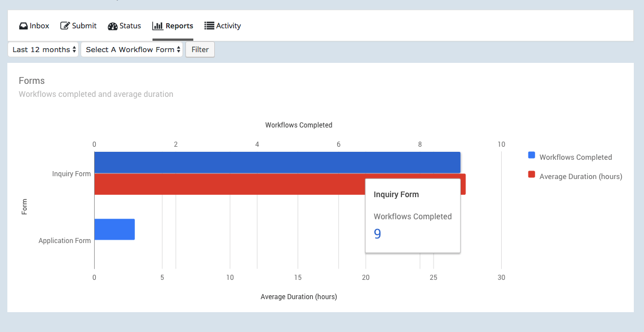Viewport: 644px width, 332px height.
Task: Open the Last 12 months dropdown
Action: tap(43, 49)
